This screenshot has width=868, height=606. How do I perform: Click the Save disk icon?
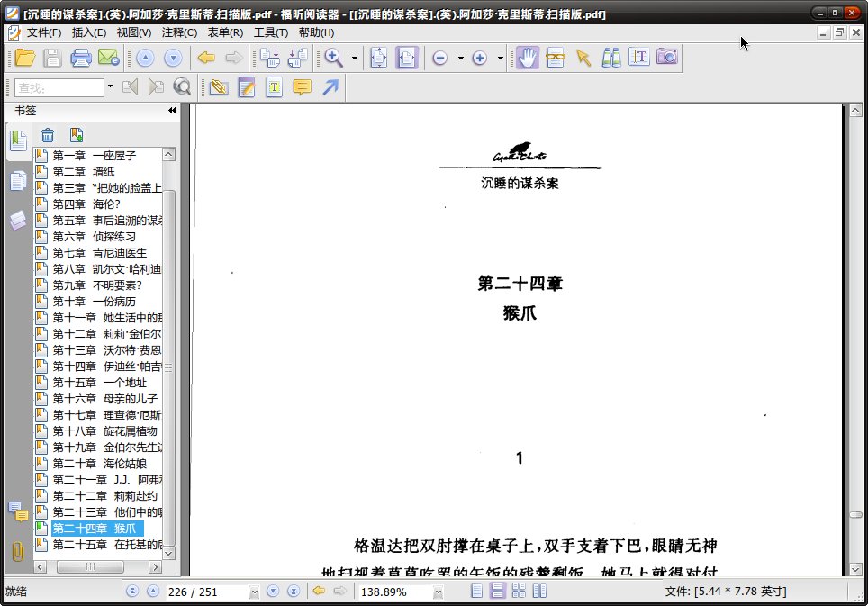coord(52,58)
